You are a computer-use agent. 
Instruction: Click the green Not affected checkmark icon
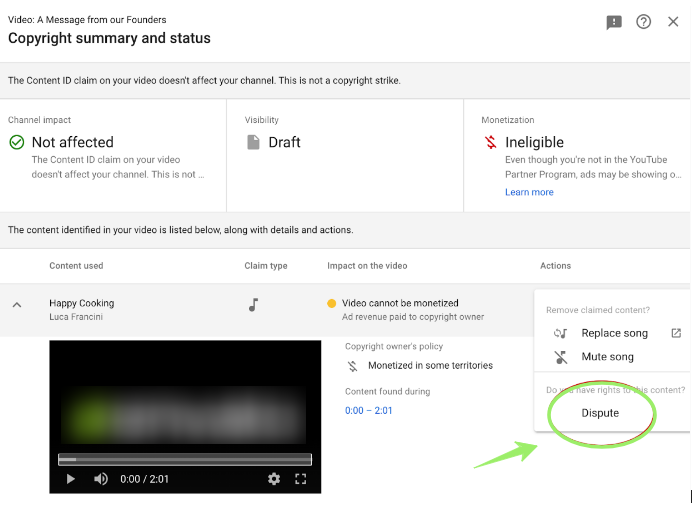(x=17, y=142)
